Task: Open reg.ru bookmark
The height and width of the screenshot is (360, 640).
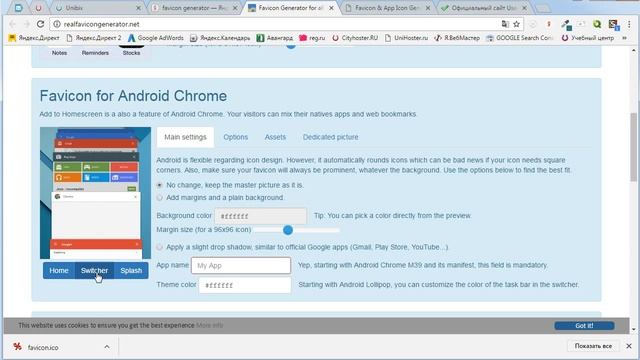Action: (312, 38)
